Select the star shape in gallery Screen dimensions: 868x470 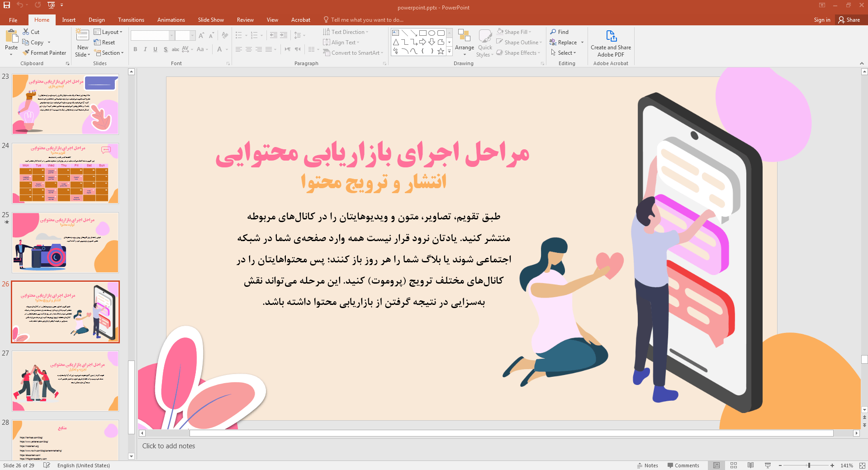(x=441, y=52)
